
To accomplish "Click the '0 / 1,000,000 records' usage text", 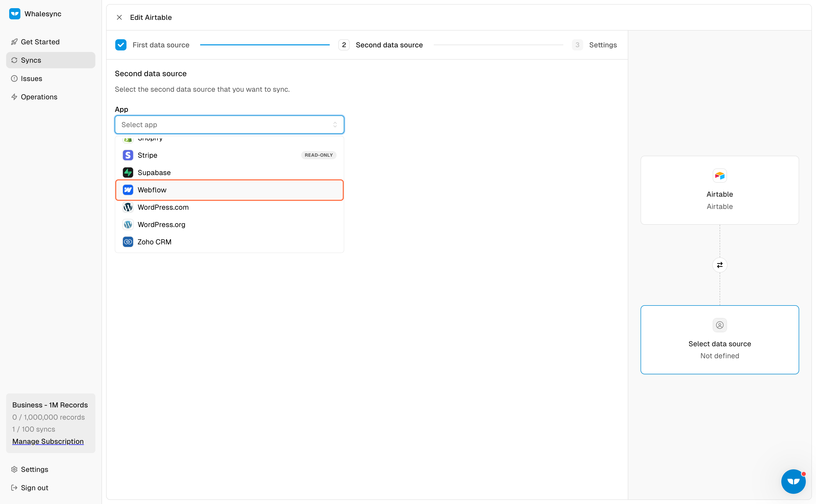I will pyautogui.click(x=49, y=417).
